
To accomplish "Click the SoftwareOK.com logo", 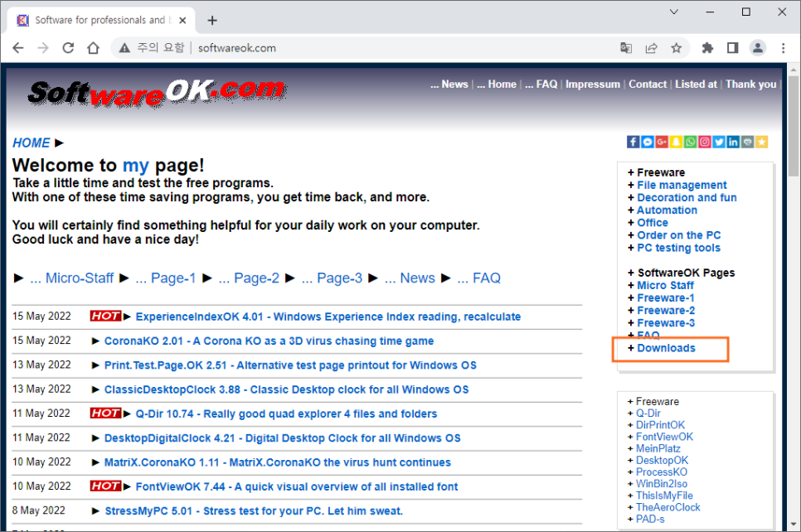I will [157, 93].
